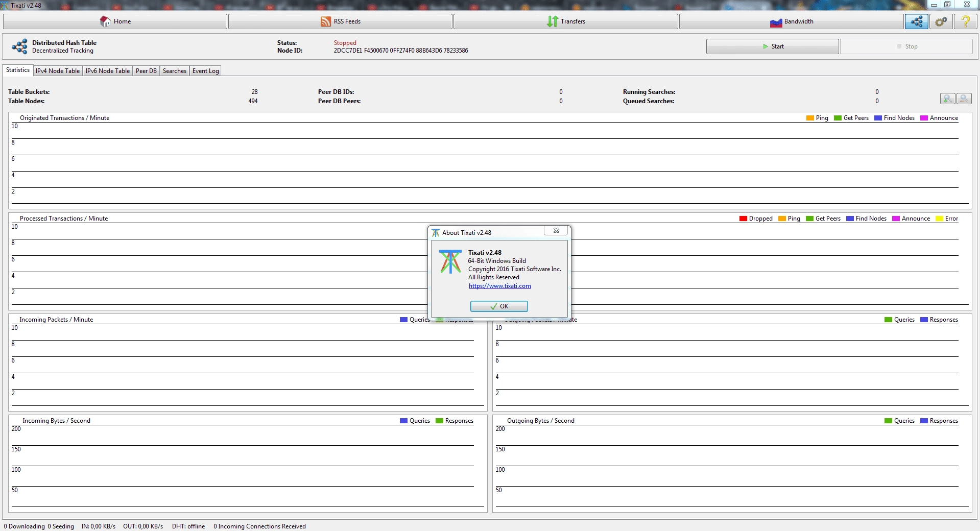This screenshot has height=531, width=980.
Task: Click the Table Nodes value 494
Action: (x=253, y=101)
